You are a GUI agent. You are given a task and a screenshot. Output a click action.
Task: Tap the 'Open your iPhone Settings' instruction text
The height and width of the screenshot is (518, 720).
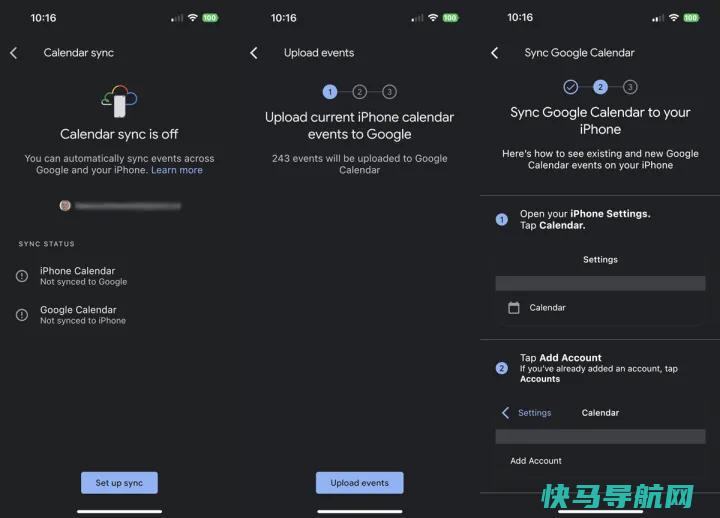tap(585, 220)
